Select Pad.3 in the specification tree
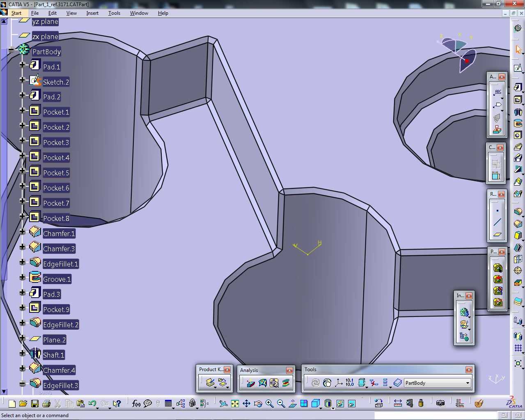Image resolution: width=525 pixels, height=420 pixels. (52, 294)
